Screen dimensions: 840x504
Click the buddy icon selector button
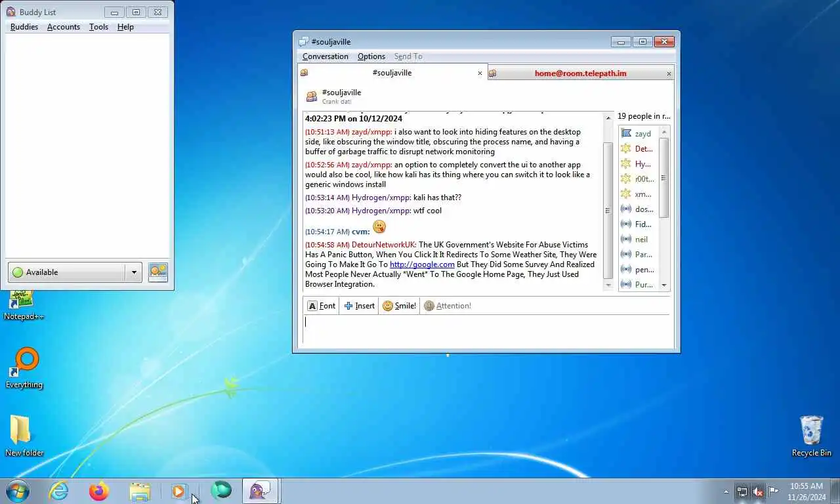tap(158, 272)
